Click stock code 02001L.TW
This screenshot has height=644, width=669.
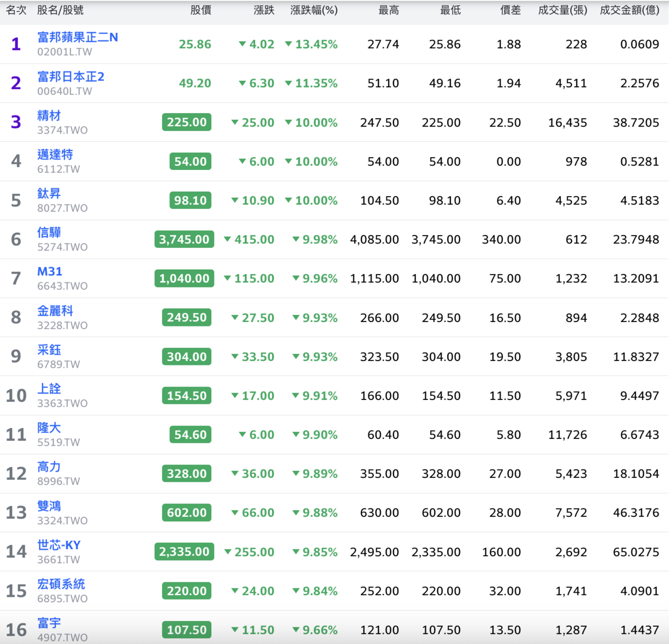pyautogui.click(x=65, y=52)
